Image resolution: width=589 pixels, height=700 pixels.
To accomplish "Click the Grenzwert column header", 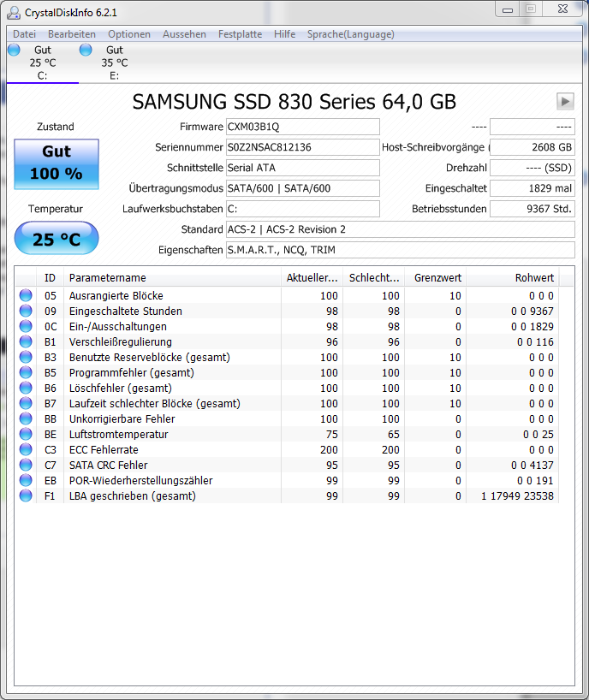I will [436, 277].
